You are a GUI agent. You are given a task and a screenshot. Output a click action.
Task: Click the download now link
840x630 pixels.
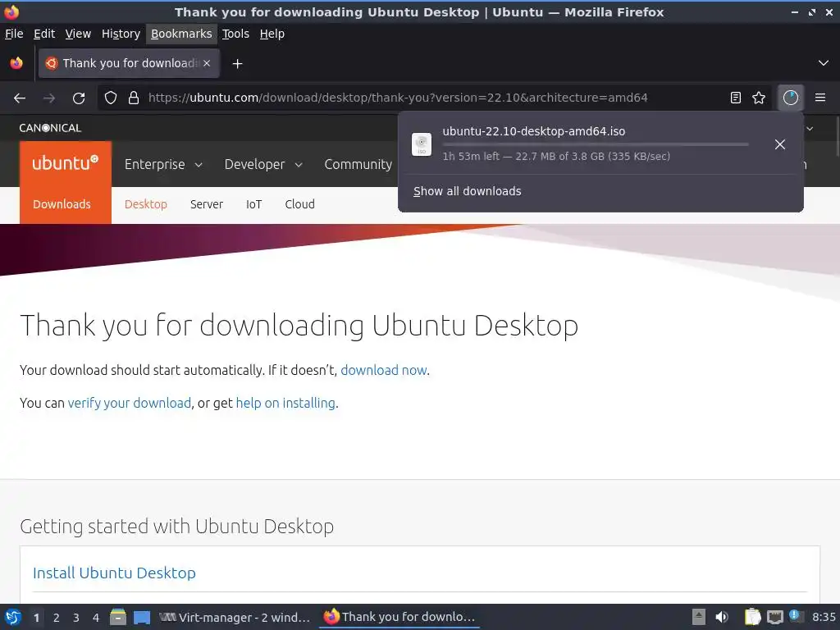384,370
